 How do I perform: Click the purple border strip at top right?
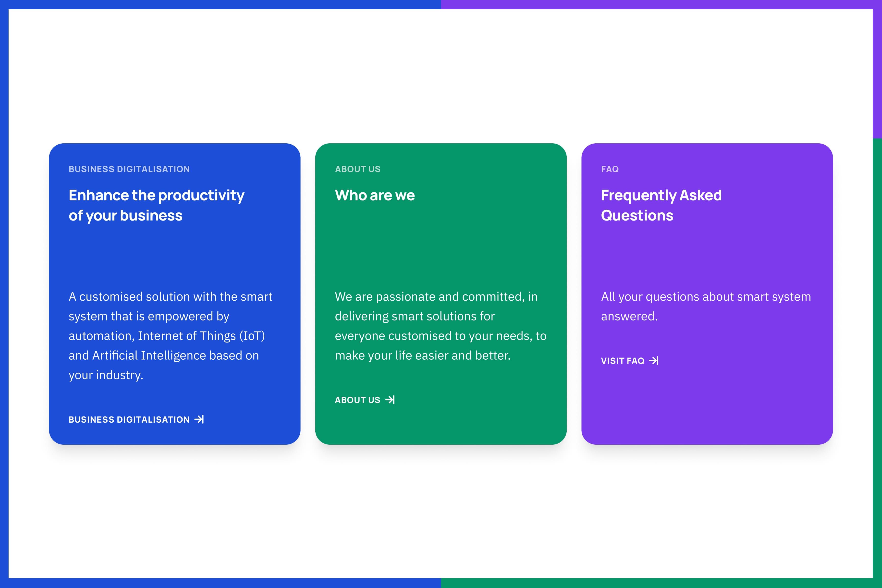pyautogui.click(x=660, y=4)
